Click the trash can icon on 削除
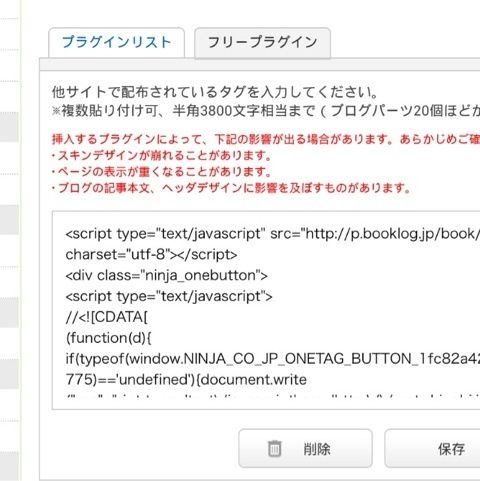480x481 pixels. point(275,449)
